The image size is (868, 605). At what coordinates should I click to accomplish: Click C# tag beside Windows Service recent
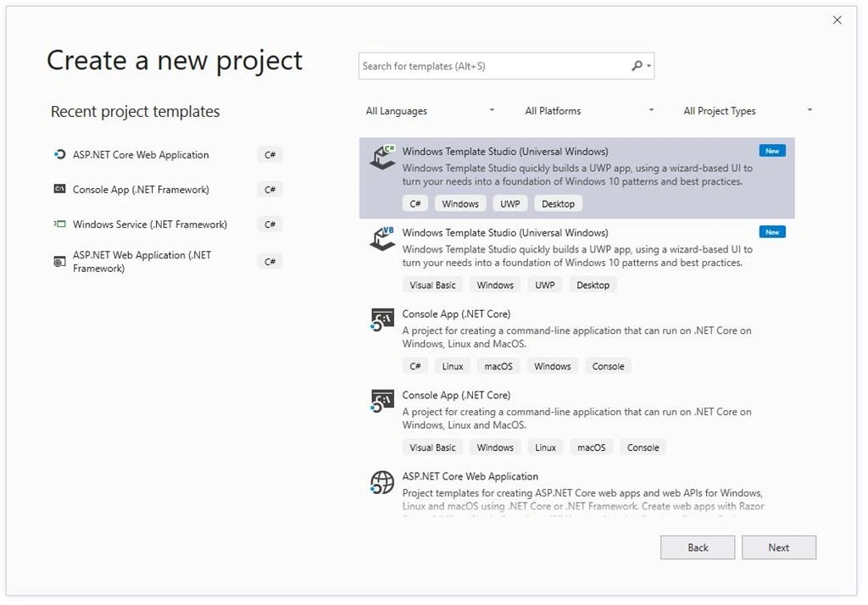pos(270,225)
